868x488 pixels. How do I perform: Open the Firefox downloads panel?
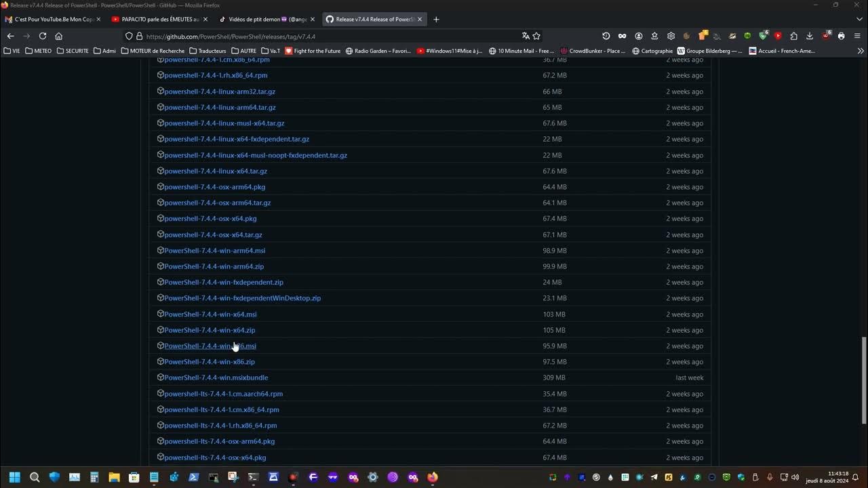click(x=810, y=36)
